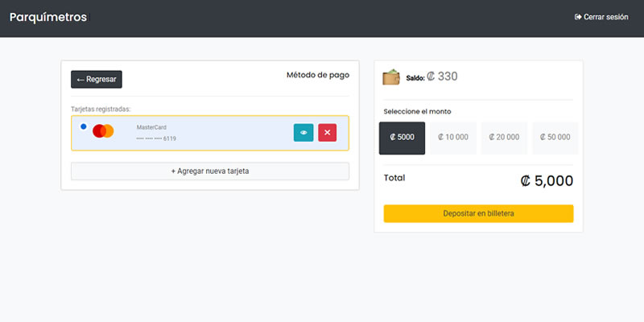Click the MasterCard logo on the card
This screenshot has height=322, width=644.
coord(103,131)
